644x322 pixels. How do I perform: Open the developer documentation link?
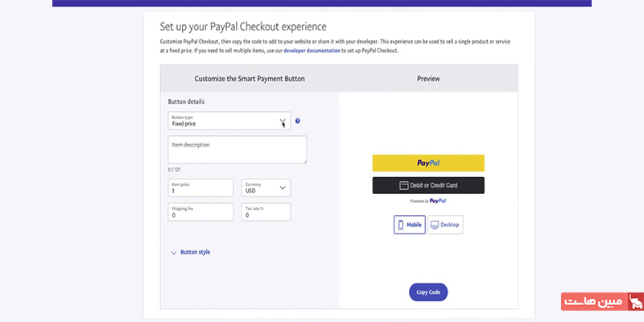[x=312, y=51]
